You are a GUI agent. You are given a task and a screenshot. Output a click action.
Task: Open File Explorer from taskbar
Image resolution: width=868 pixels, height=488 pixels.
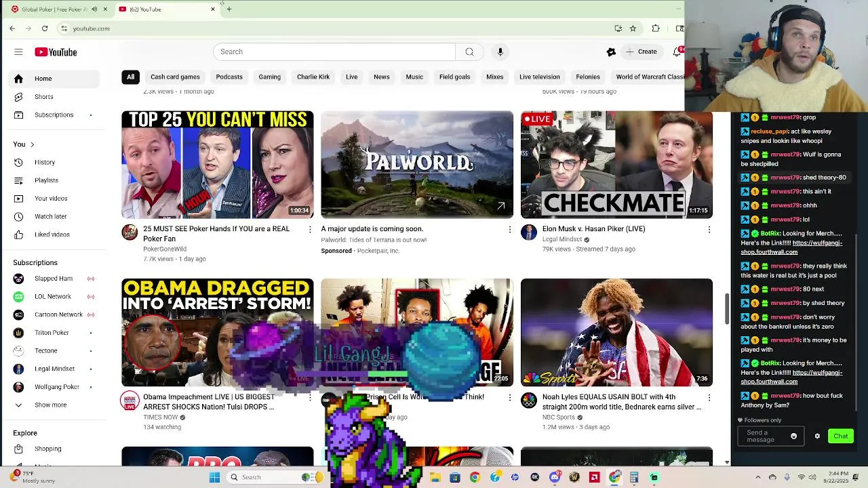pyautogui.click(x=435, y=477)
